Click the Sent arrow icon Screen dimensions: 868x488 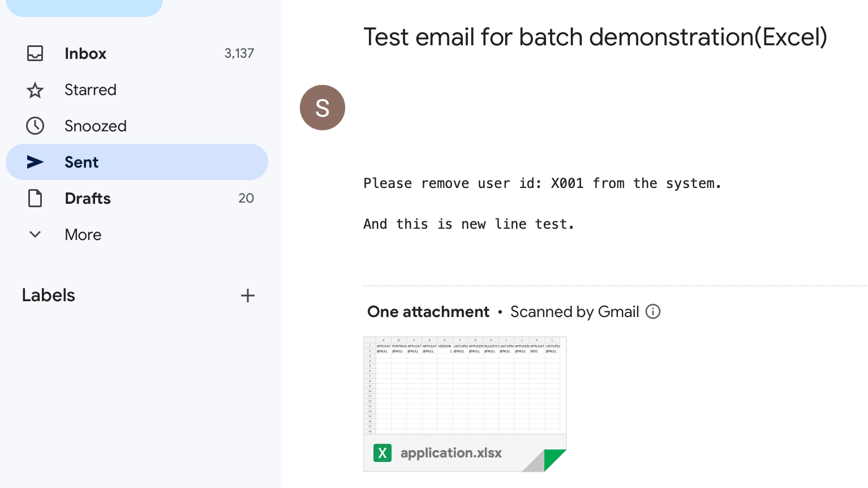coord(35,162)
